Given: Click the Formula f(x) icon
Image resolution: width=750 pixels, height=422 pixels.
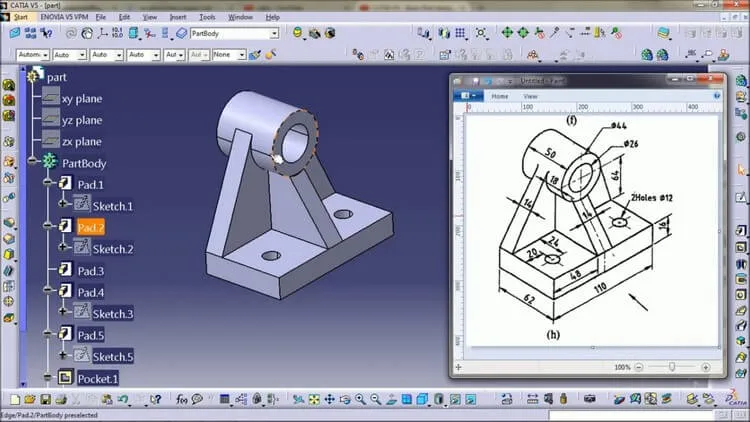Looking at the screenshot, I should pos(182,400).
